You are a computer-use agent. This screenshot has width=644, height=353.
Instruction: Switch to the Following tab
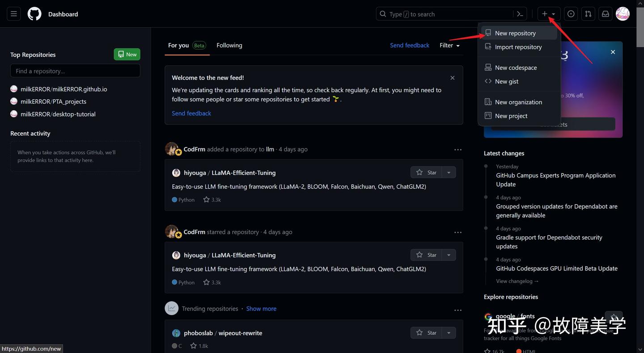(229, 45)
